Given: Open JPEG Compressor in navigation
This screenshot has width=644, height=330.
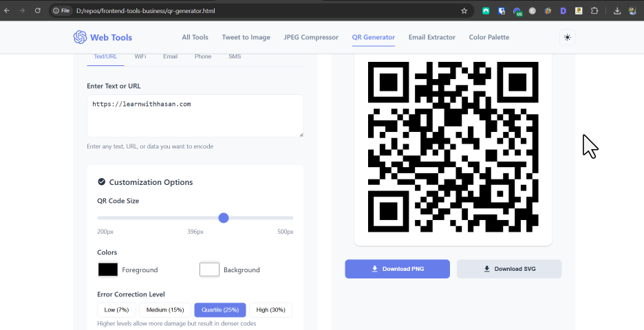Looking at the screenshot, I should point(311,37).
